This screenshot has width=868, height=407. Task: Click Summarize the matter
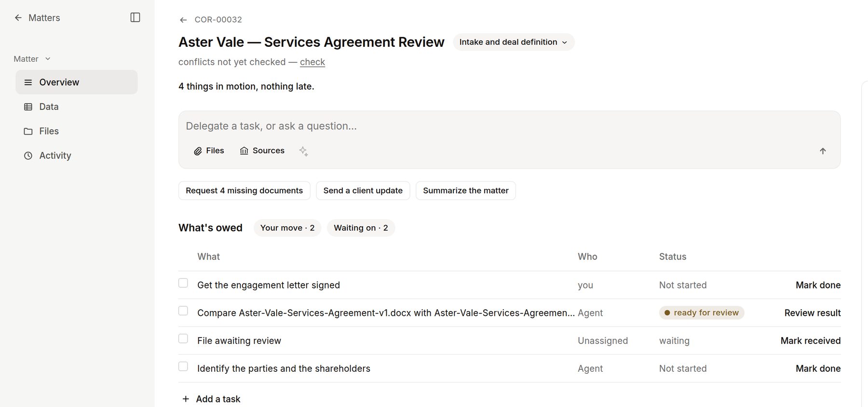[x=466, y=190]
